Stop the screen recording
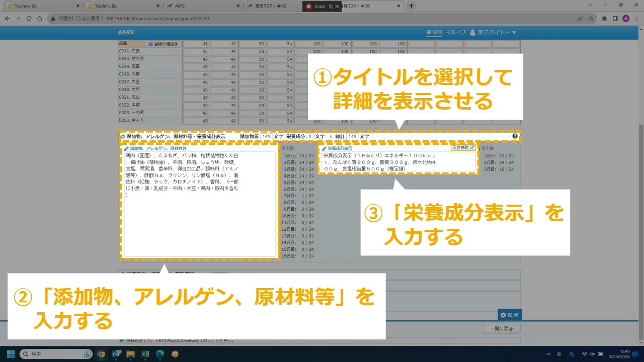 tap(308, 7)
